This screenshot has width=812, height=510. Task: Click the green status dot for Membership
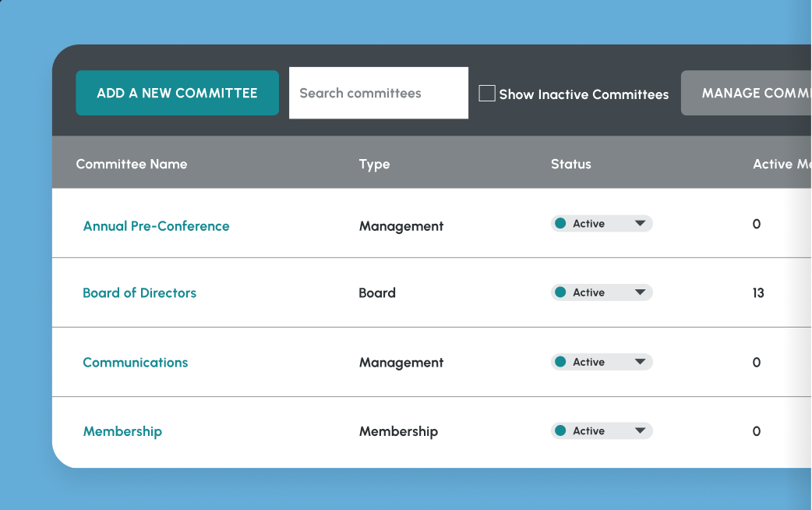click(x=560, y=430)
